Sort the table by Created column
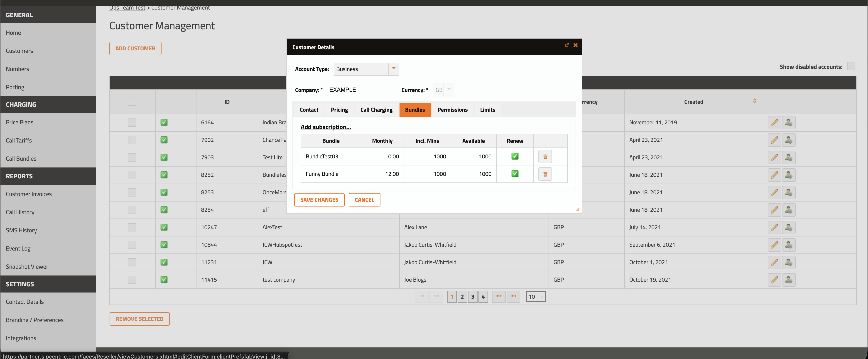The width and height of the screenshot is (868, 359). 754,101
